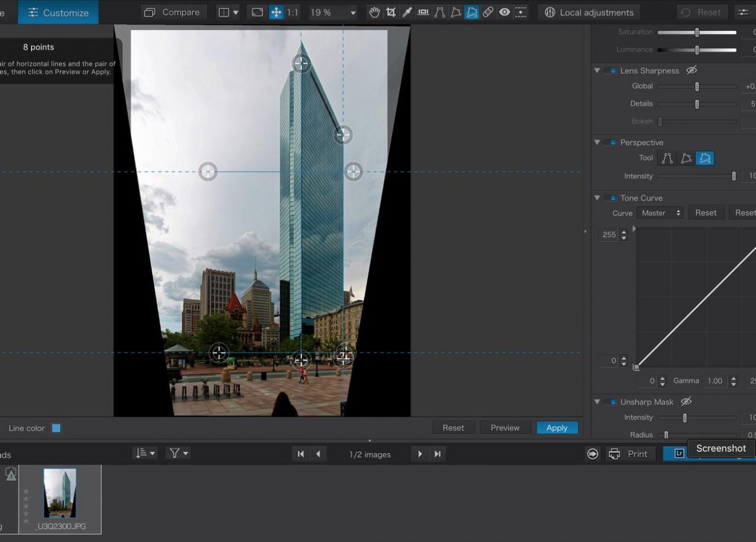
Task: Click the fit-on-screen zoom icon
Action: click(x=257, y=12)
